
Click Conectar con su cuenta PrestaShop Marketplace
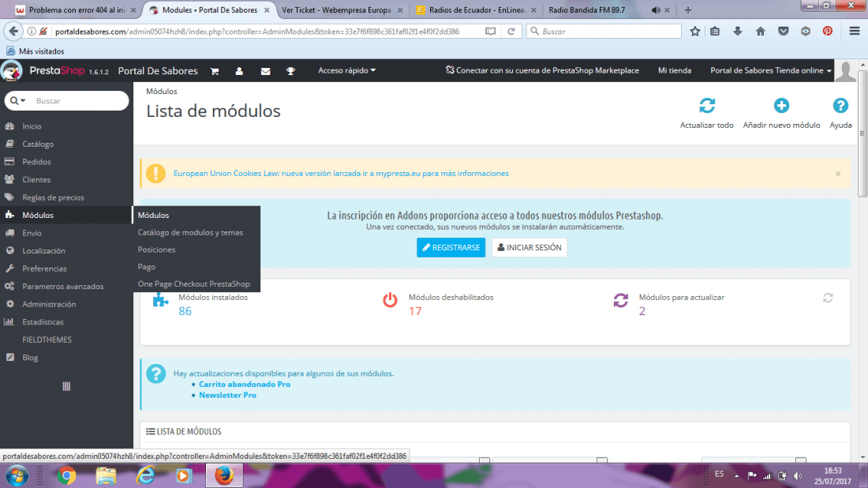(542, 70)
